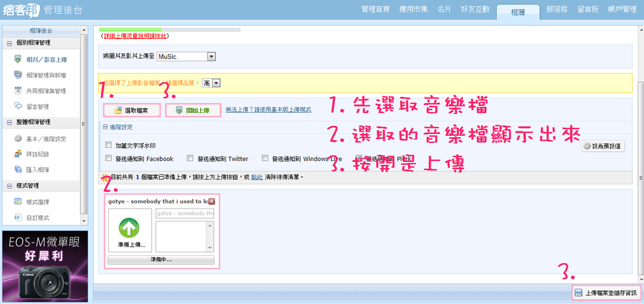Click the 樣式選擇 grid icon
Screen dimensions: 644x304
[18, 201]
